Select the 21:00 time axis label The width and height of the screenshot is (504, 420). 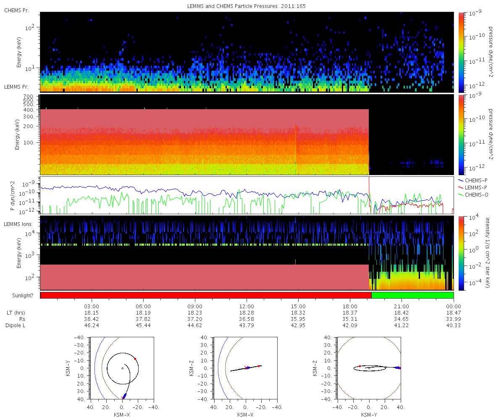[402, 307]
